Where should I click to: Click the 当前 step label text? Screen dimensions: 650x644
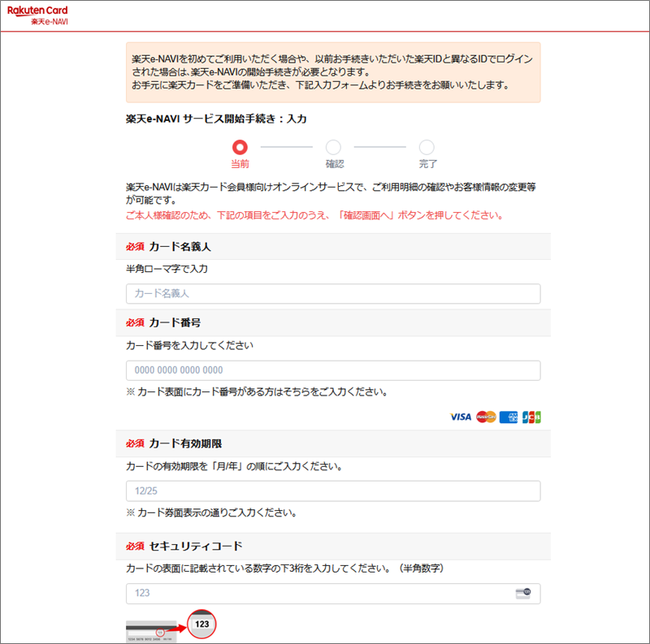(x=240, y=164)
